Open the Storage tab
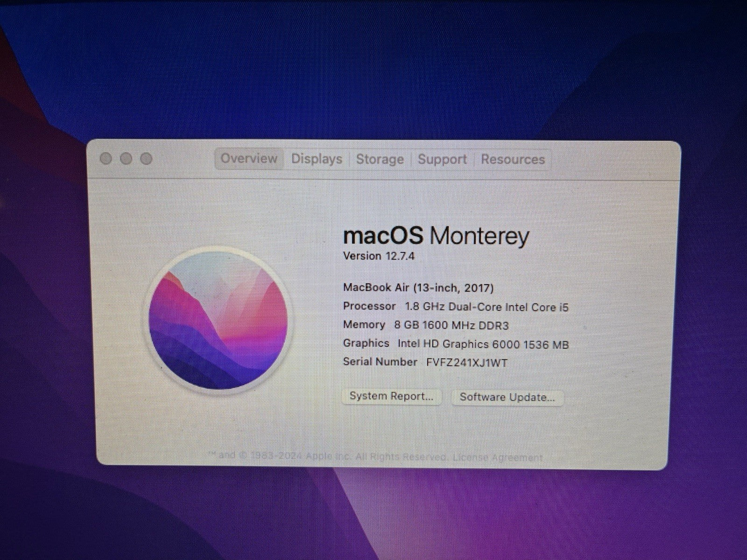 tap(380, 159)
